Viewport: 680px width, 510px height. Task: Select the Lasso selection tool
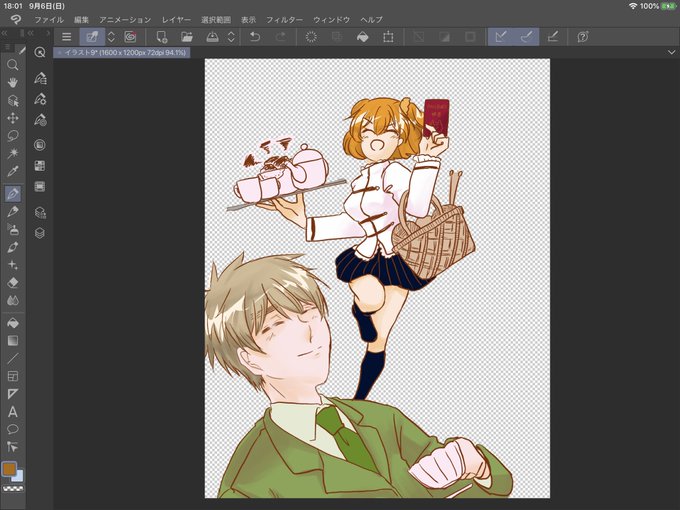pos(13,136)
